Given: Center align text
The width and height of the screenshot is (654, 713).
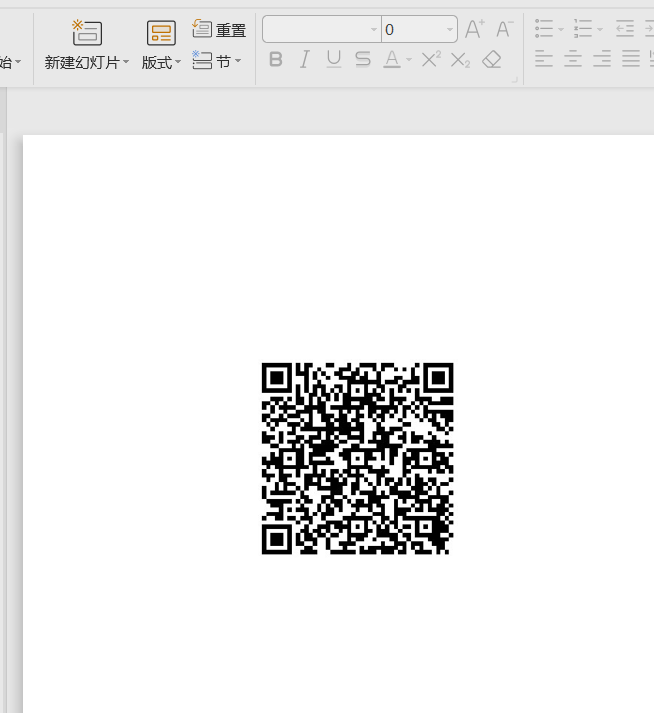Looking at the screenshot, I should click(573, 59).
